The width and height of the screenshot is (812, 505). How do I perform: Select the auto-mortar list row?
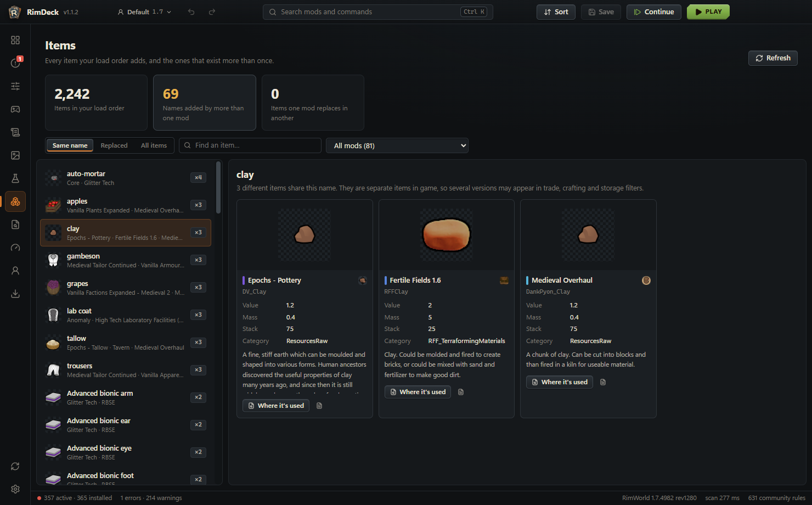[x=126, y=178]
